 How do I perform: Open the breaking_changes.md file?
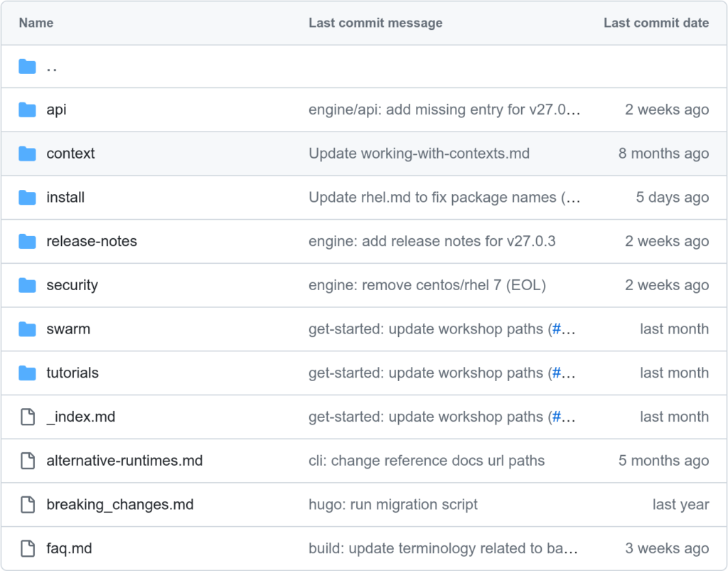[x=119, y=504]
